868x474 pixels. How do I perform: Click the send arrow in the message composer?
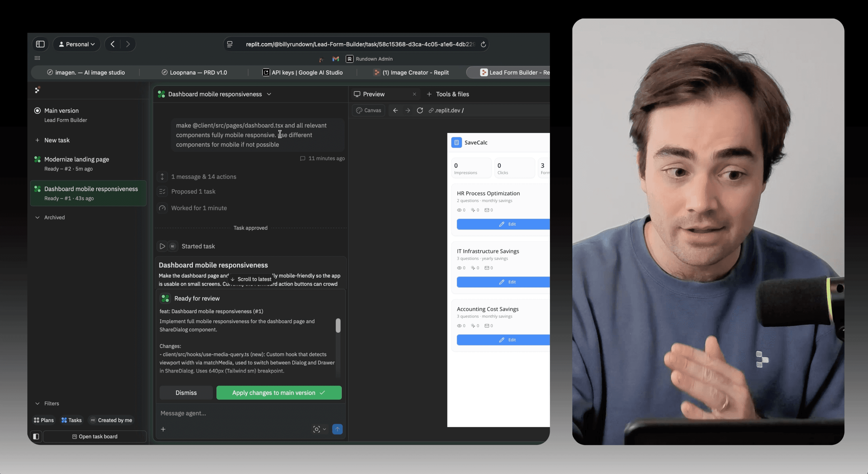pos(337,429)
